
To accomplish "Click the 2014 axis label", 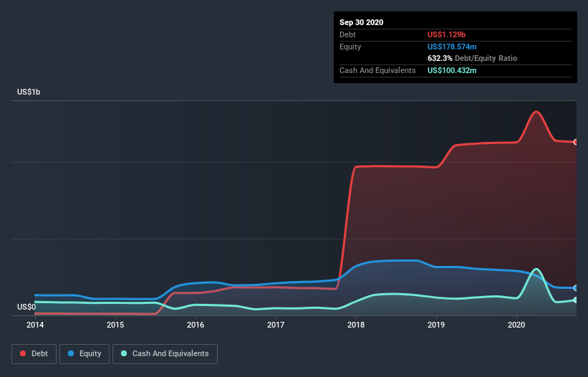I will coord(35,325).
